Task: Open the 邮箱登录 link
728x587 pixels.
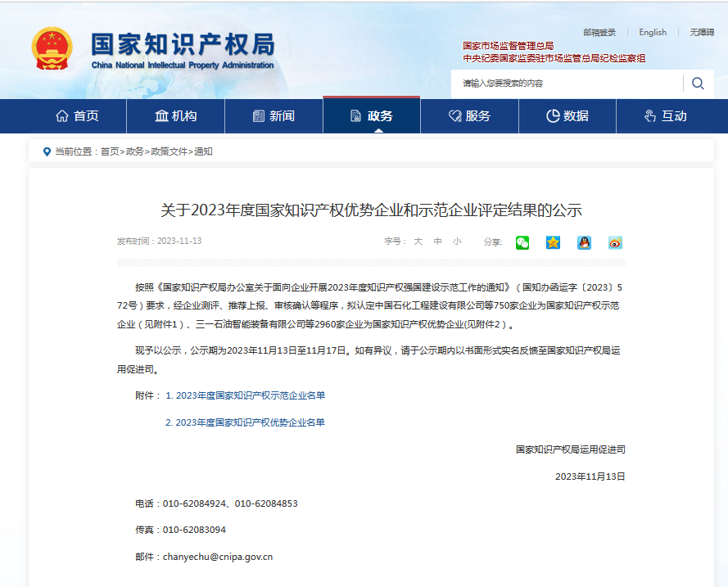Action: pyautogui.click(x=599, y=33)
